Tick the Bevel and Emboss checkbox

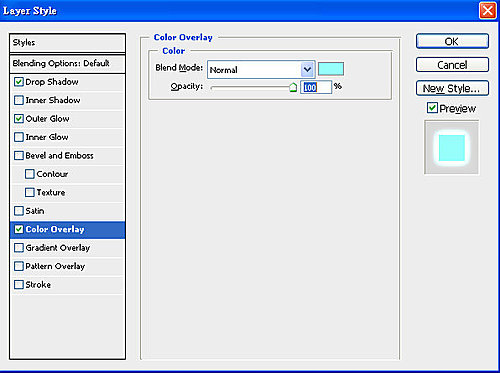click(19, 155)
